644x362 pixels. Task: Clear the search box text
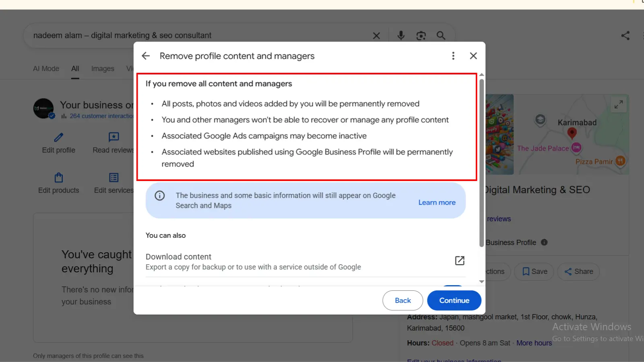376,36
